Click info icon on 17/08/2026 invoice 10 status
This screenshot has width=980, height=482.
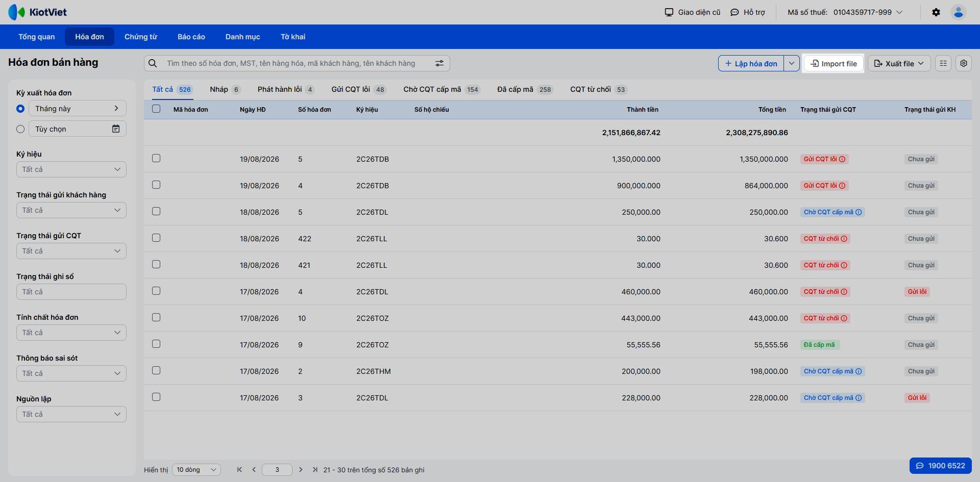tap(844, 318)
